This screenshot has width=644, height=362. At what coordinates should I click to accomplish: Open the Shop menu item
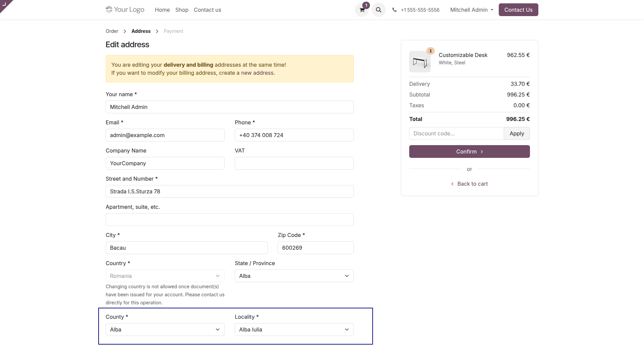pos(182,10)
